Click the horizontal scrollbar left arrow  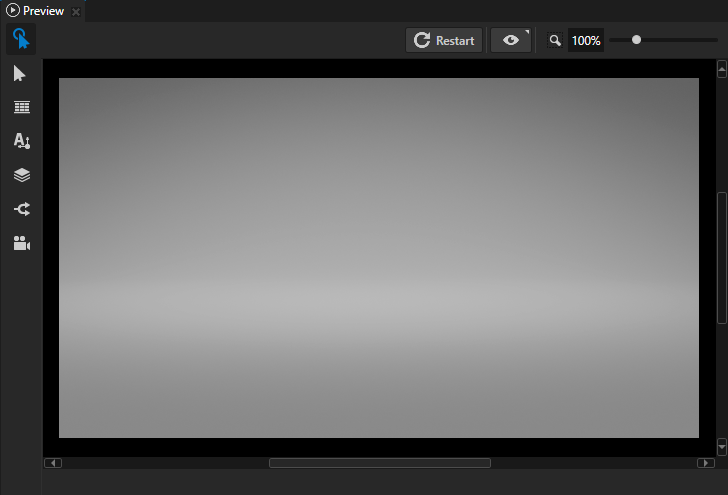[x=53, y=463]
